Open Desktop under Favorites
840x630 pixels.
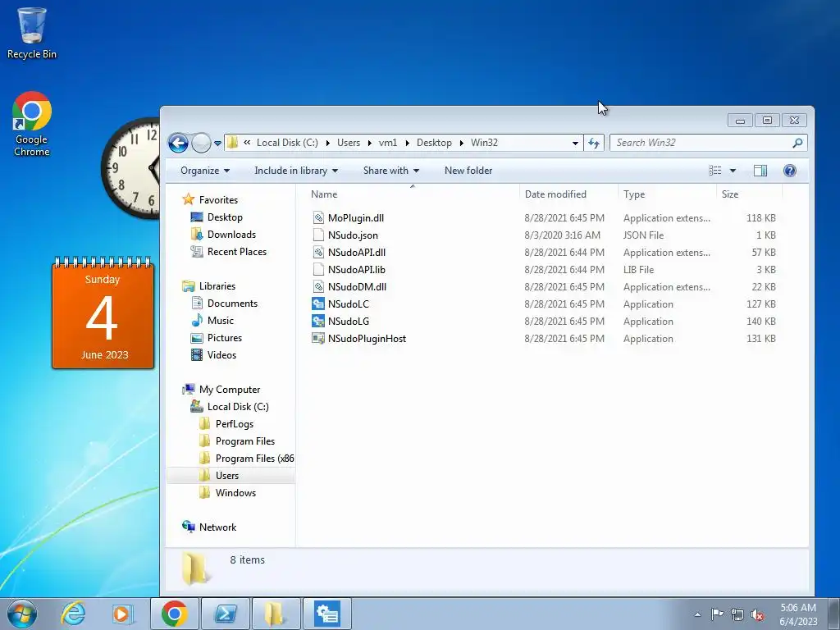225,217
